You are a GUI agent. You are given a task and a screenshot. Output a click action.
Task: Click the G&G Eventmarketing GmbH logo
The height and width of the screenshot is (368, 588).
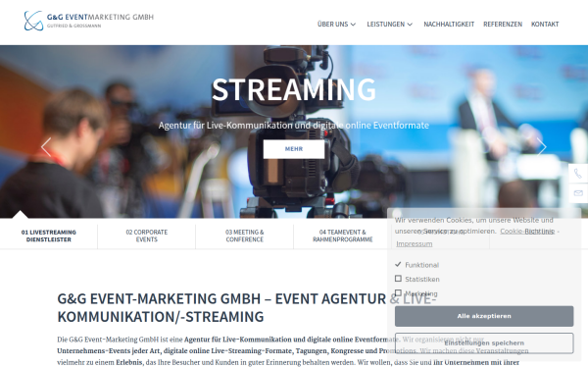89,21
